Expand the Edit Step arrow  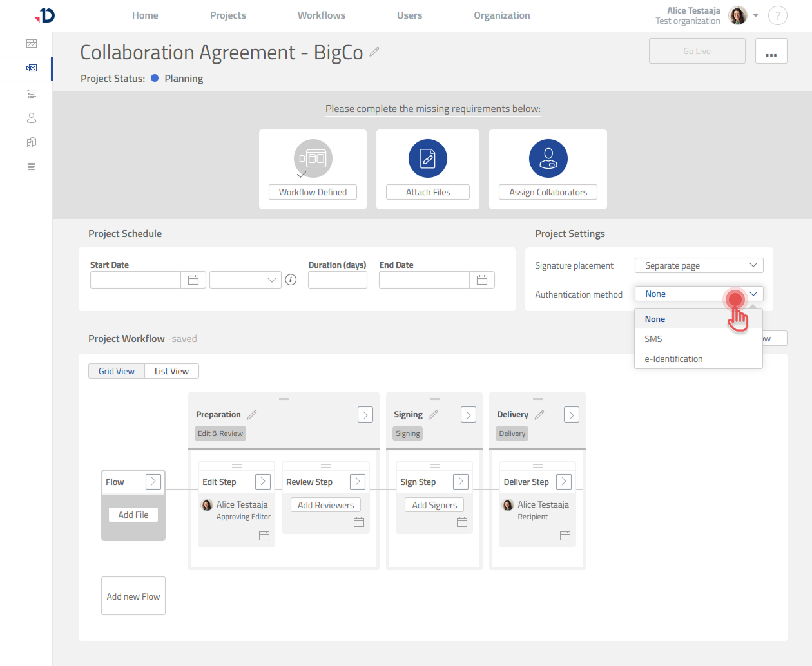click(x=263, y=482)
